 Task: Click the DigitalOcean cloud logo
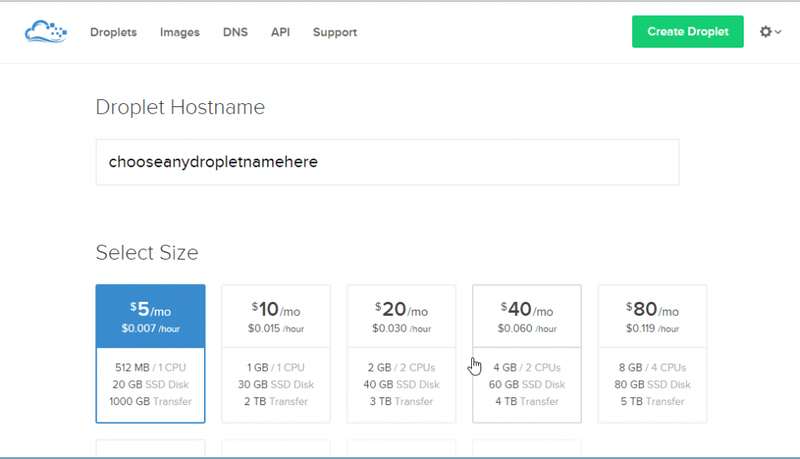tap(46, 32)
